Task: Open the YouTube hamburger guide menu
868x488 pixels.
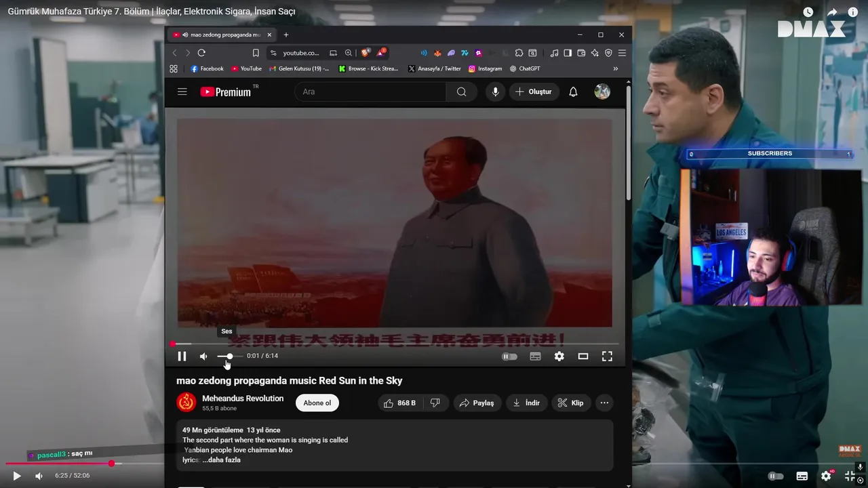Action: [x=182, y=91]
